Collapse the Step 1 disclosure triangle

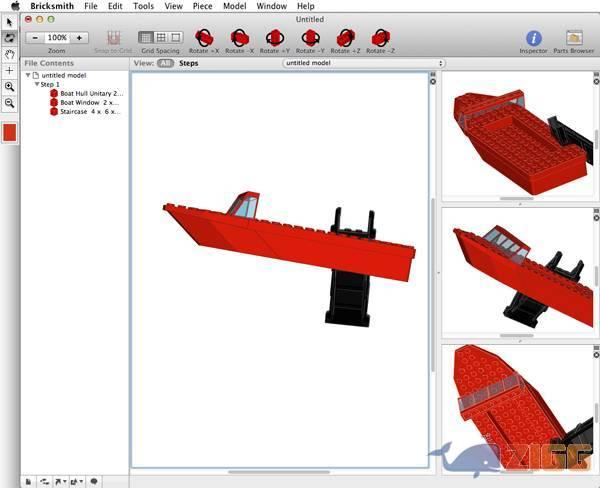36,84
